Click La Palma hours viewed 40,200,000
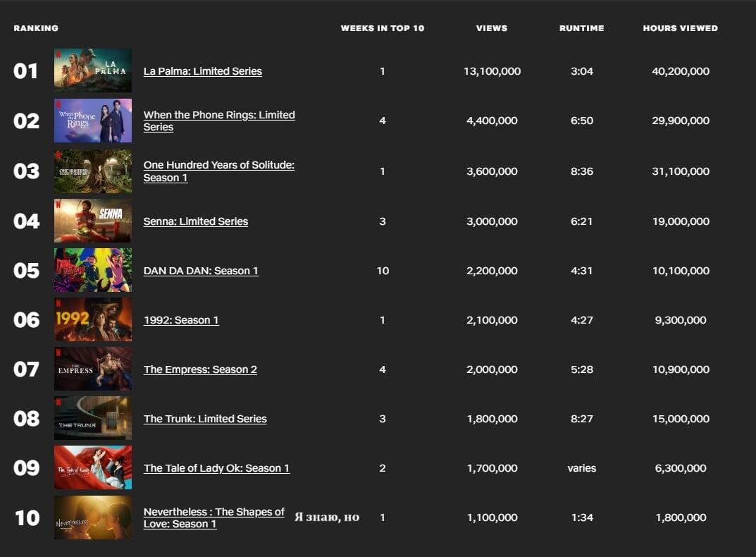The image size is (756, 557). (681, 71)
